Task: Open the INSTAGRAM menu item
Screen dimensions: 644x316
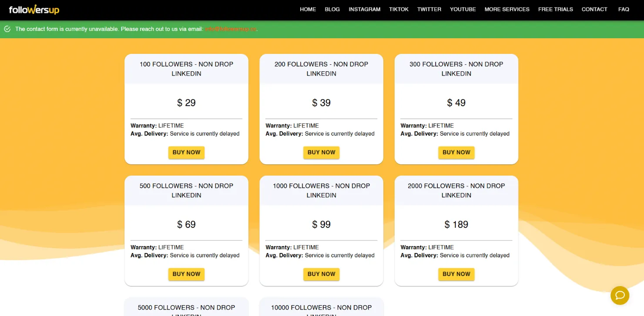Action: [364, 9]
